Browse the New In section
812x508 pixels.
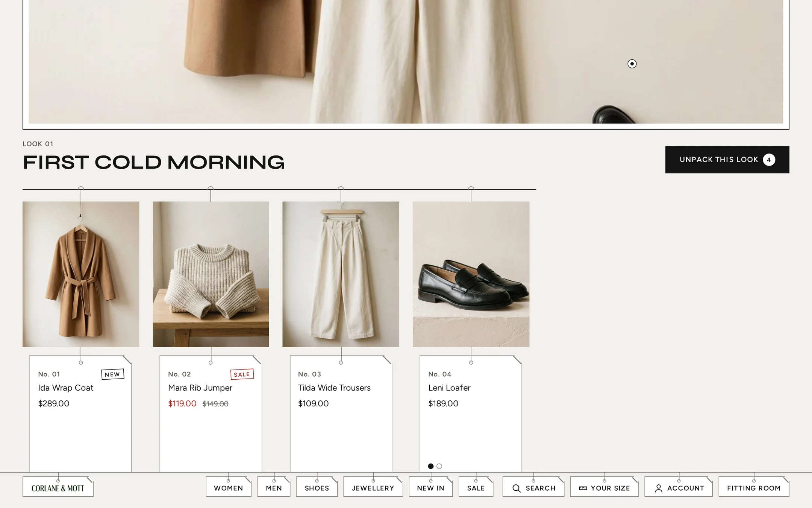[431, 487]
